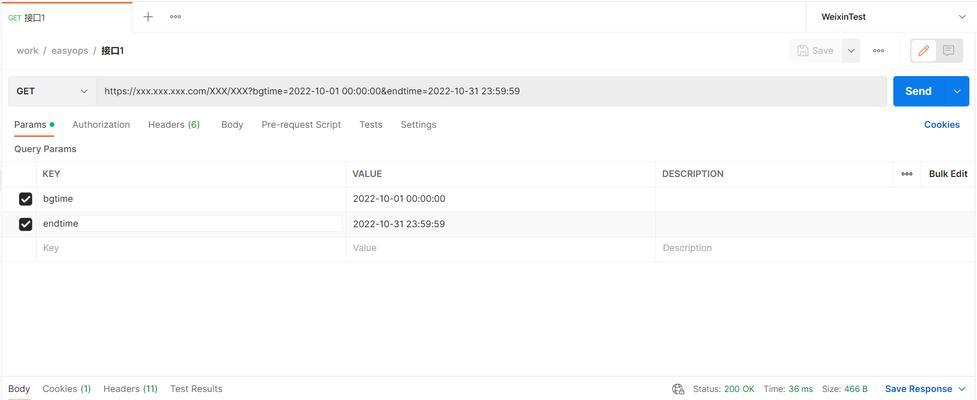The image size is (977, 400).
Task: Click the 接口1 breadcrumb name
Action: pyautogui.click(x=112, y=50)
